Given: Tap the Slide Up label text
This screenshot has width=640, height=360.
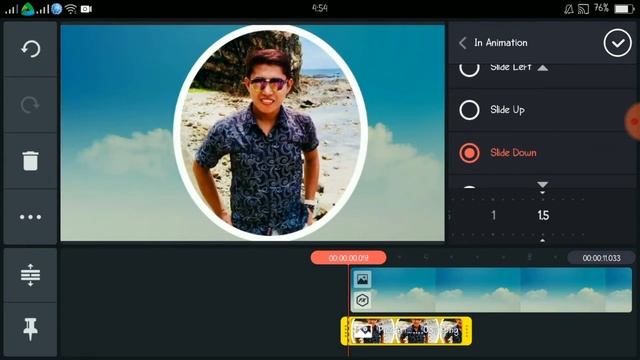Looking at the screenshot, I should pos(507,110).
